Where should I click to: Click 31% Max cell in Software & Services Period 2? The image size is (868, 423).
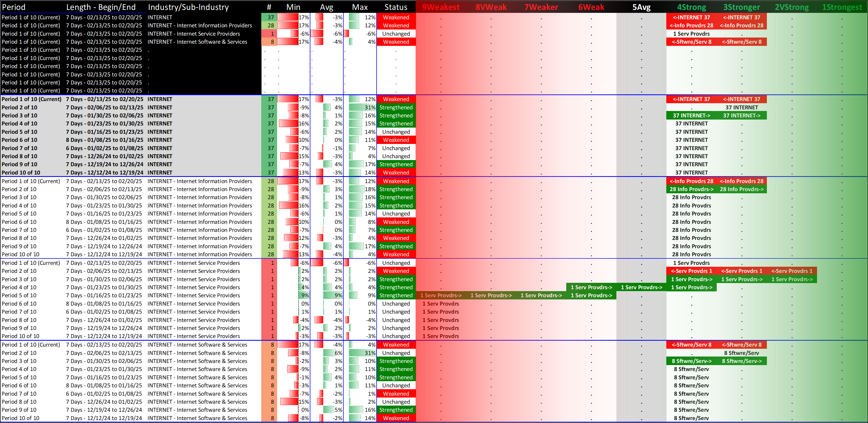(370, 353)
